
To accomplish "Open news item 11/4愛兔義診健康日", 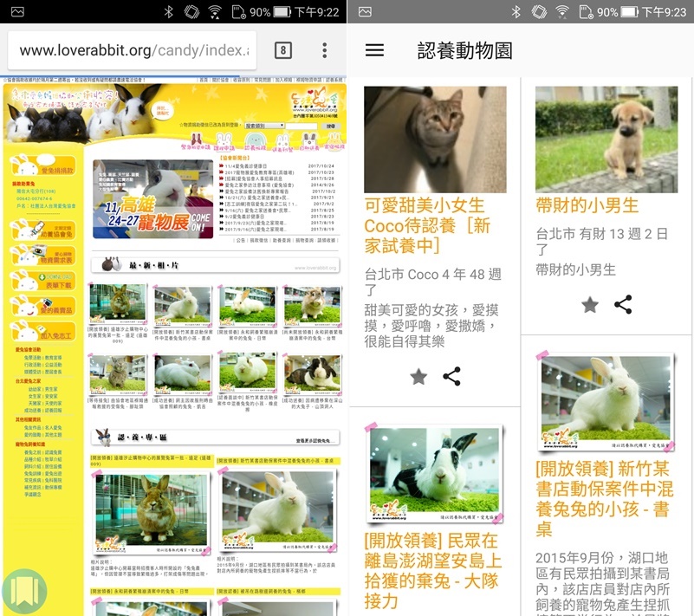I will click(x=246, y=166).
